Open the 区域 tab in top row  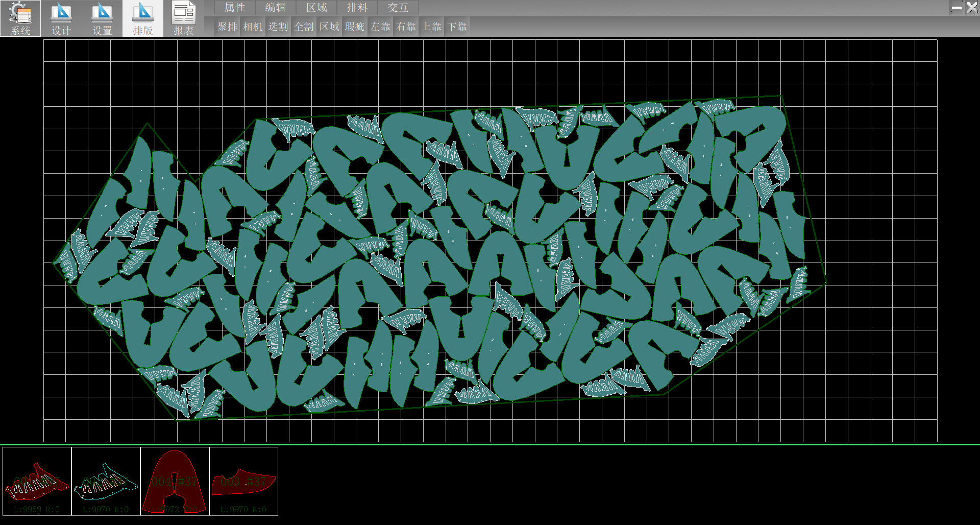click(316, 8)
